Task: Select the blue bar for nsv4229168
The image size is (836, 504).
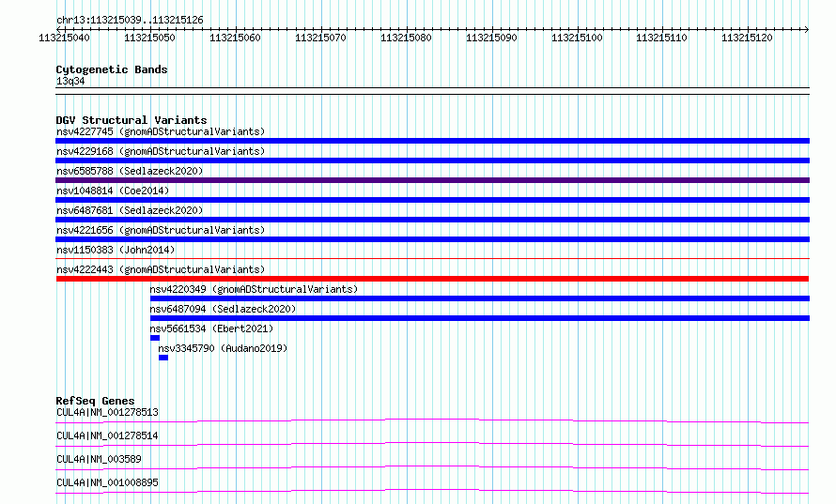Action: pyautogui.click(x=432, y=160)
